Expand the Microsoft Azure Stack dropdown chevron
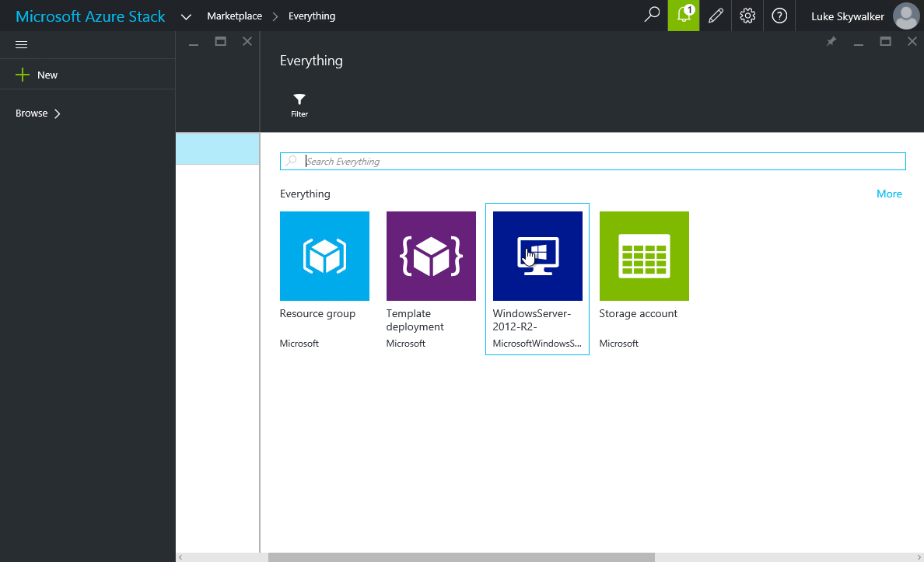Image resolution: width=924 pixels, height=562 pixels. click(186, 16)
